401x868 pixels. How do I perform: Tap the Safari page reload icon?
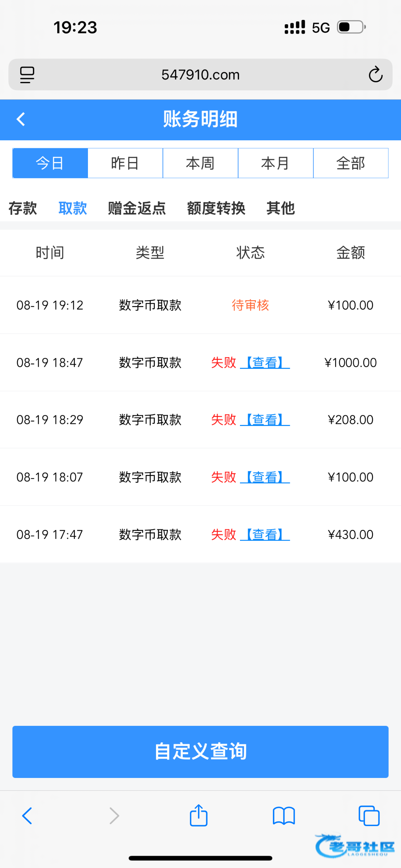375,75
